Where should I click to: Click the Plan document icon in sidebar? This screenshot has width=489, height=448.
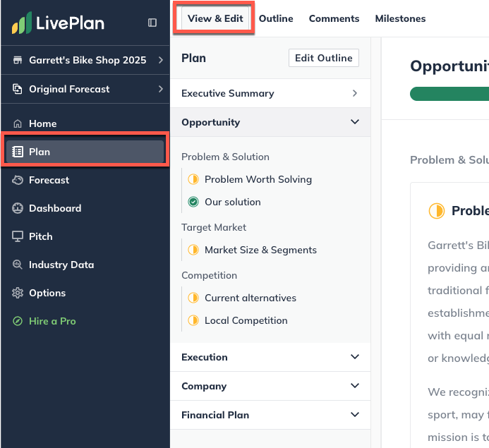point(18,152)
